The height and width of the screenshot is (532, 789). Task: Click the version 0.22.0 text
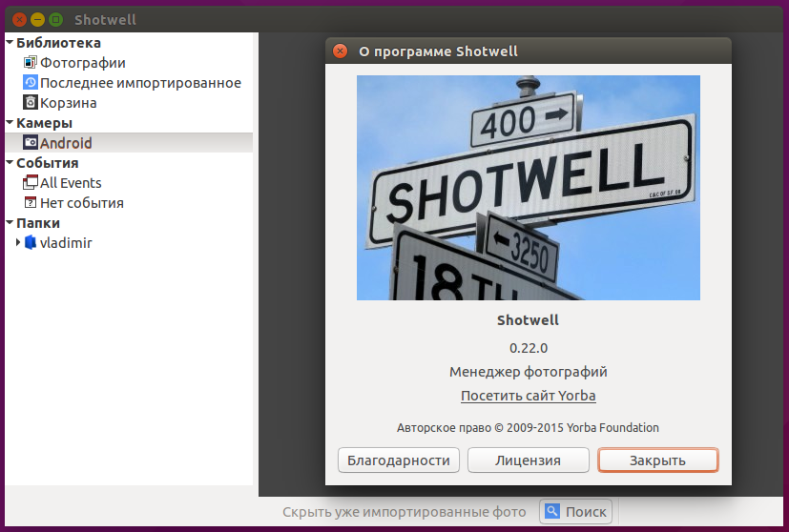[x=529, y=348]
